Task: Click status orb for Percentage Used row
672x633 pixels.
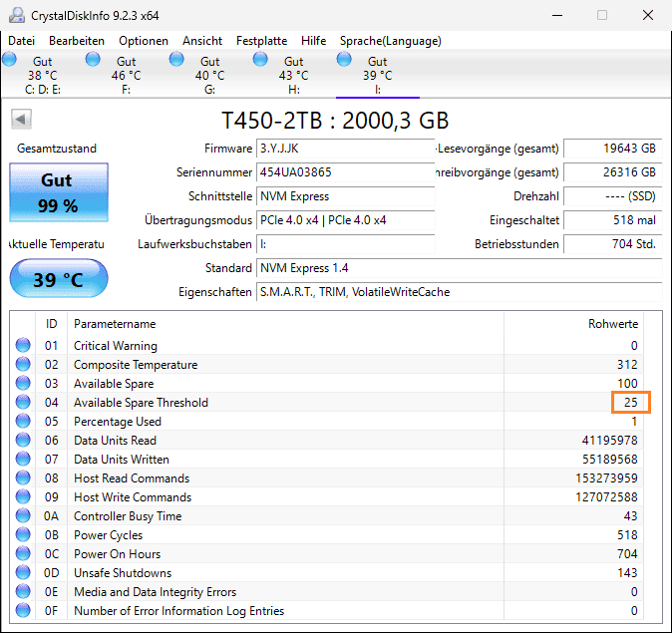Action: coord(23,422)
